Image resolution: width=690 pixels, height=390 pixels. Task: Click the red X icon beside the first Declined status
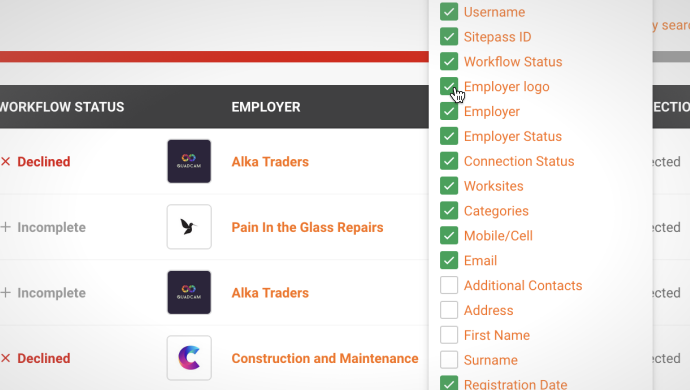[6, 162]
